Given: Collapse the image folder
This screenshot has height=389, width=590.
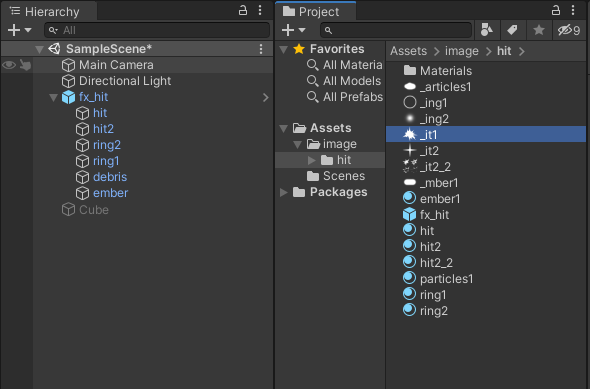Looking at the screenshot, I should [298, 144].
